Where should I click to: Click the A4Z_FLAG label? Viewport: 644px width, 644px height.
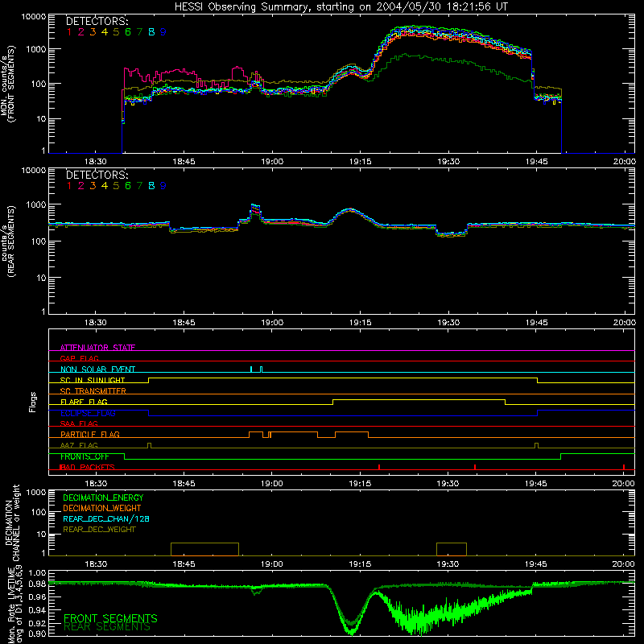coord(79,445)
